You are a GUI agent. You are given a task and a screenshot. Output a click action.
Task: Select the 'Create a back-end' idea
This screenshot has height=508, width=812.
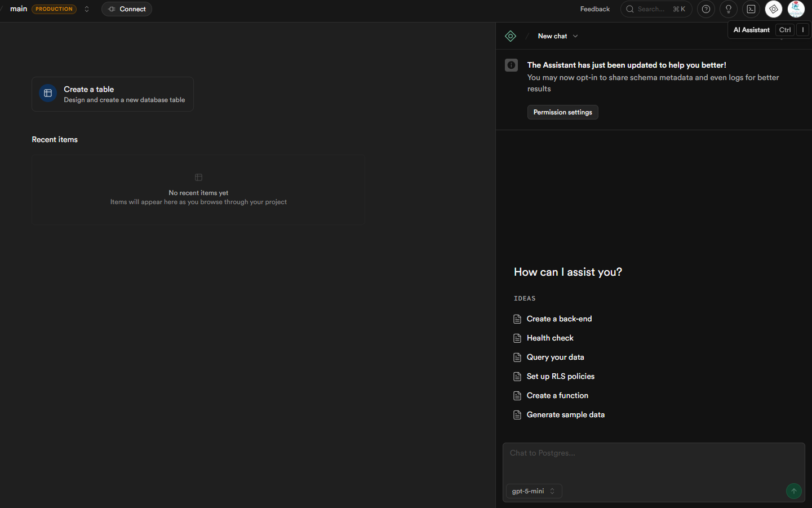(559, 319)
